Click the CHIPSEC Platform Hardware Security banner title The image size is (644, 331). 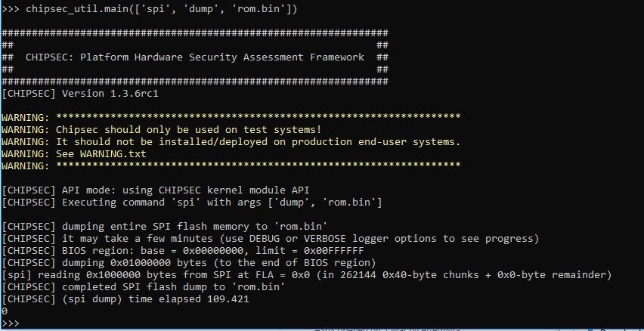point(194,57)
